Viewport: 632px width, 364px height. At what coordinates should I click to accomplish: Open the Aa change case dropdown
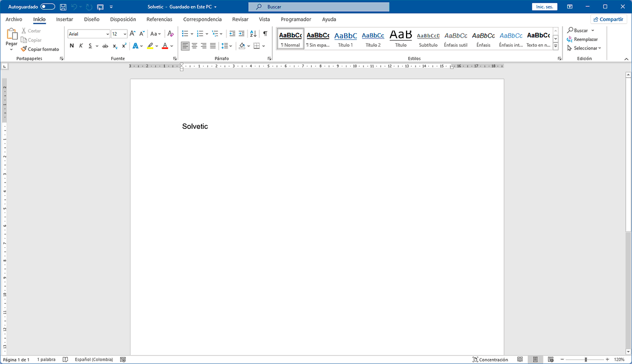(x=156, y=33)
